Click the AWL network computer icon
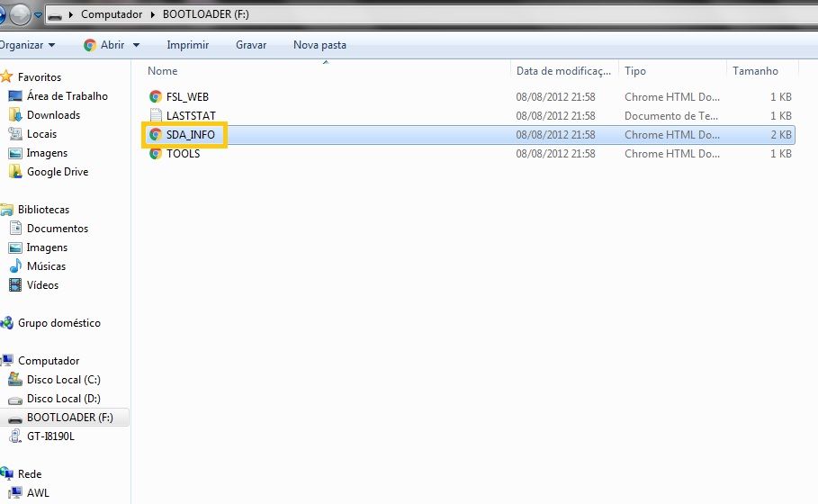 click(15, 492)
